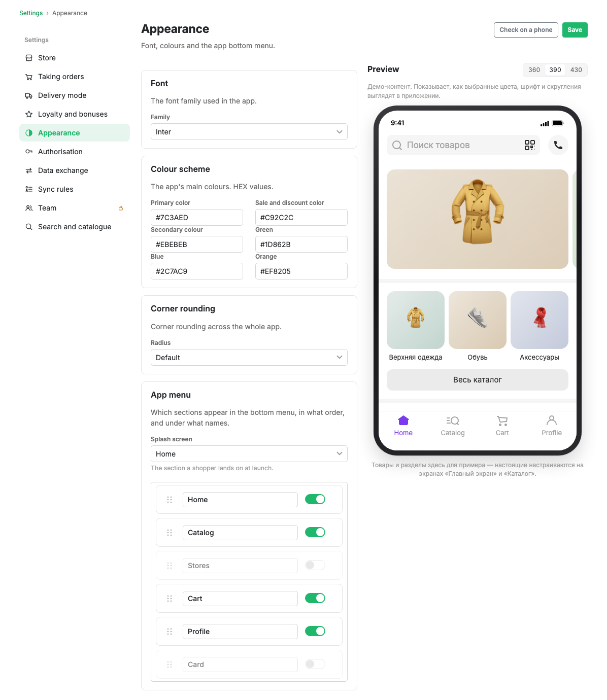
Task: Enable the Stores menu section toggle
Action: [x=315, y=565]
